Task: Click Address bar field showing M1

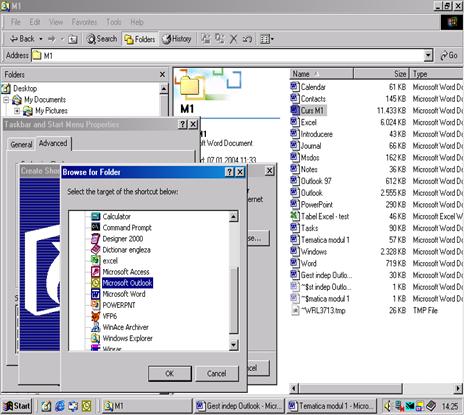Action: coord(228,55)
